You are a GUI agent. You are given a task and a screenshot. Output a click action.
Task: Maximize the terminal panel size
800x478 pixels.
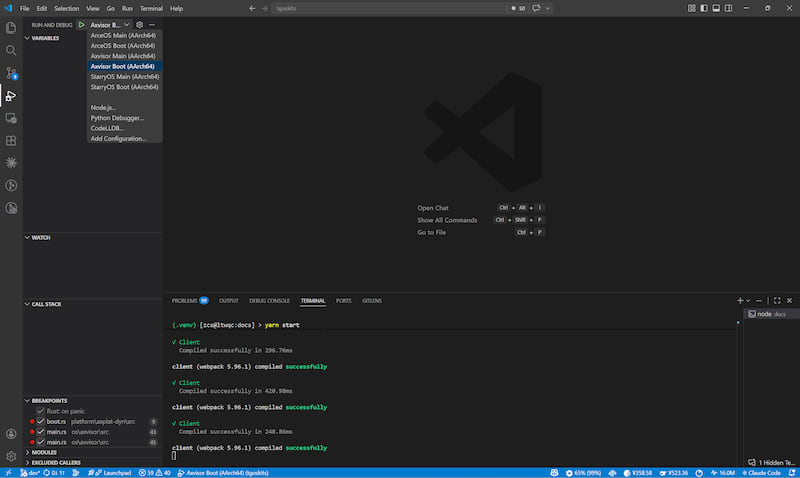(777, 300)
